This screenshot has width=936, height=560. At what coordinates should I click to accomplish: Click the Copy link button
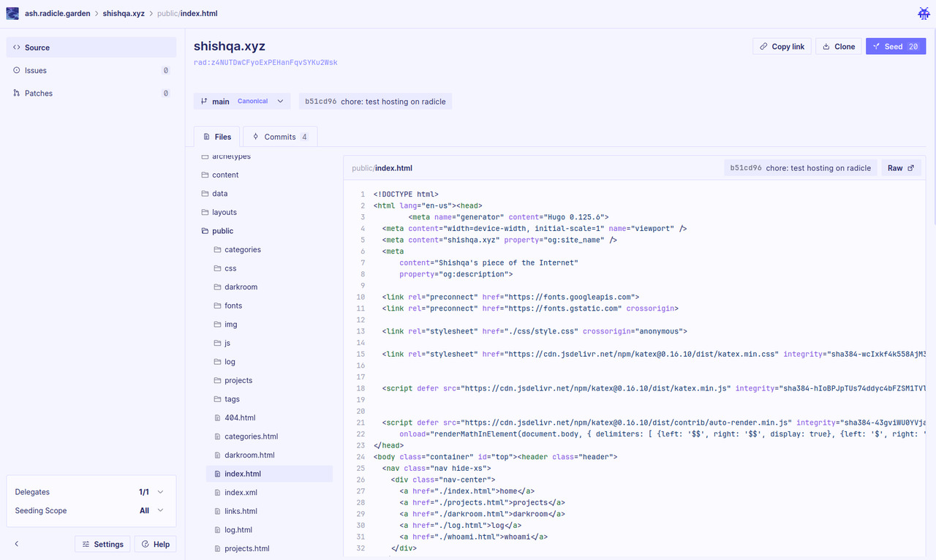click(781, 46)
